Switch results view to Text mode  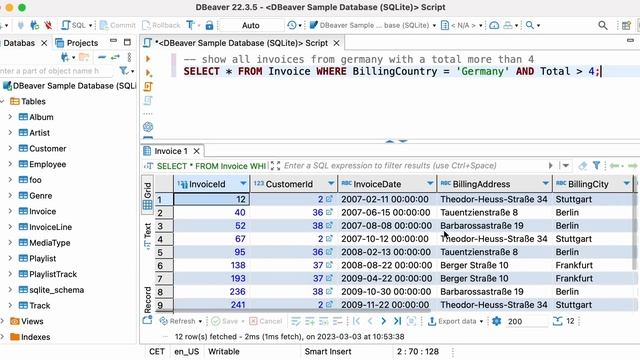pyautogui.click(x=147, y=236)
